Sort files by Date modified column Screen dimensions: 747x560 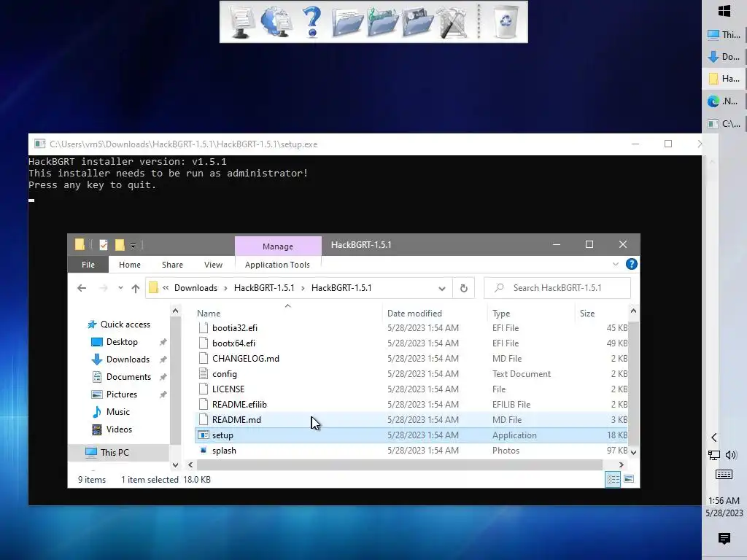point(435,314)
